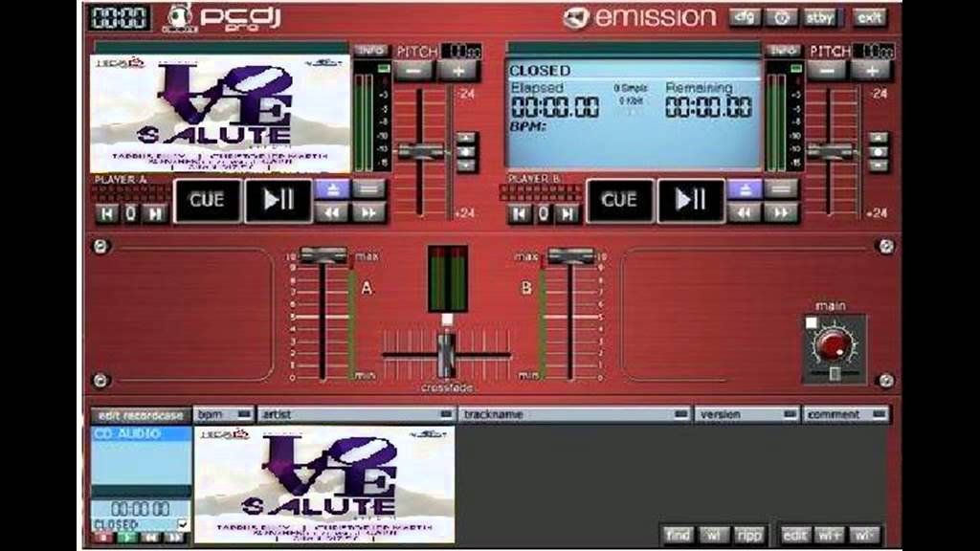Click the red main volume knob
980x551 pixels.
pyautogui.click(x=835, y=344)
